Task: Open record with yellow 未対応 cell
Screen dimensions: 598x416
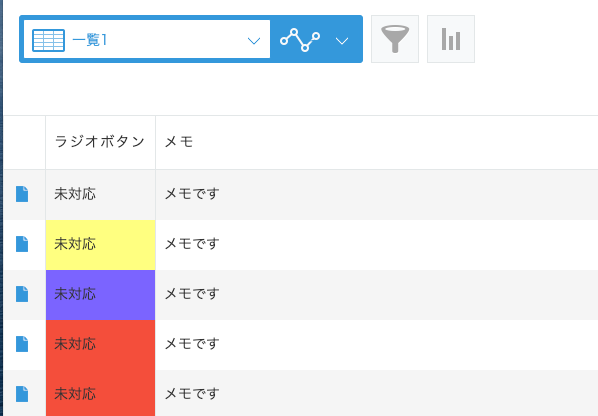Action: [22, 244]
